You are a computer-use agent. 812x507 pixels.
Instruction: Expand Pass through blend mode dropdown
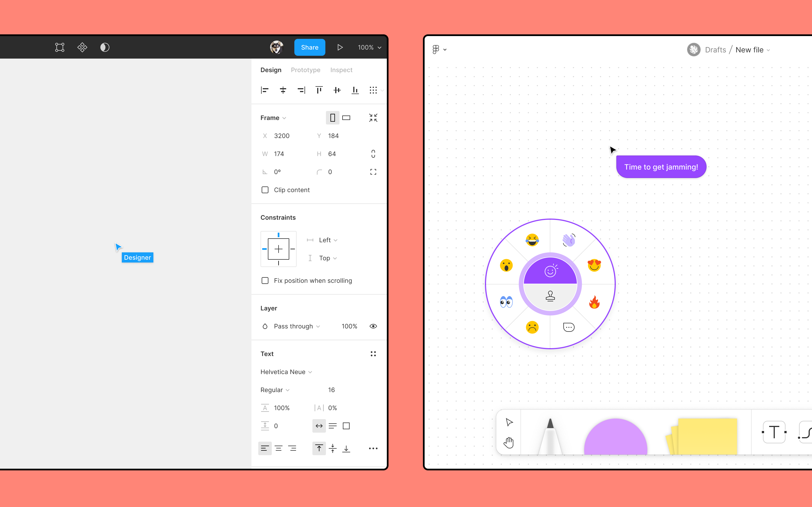pyautogui.click(x=319, y=326)
